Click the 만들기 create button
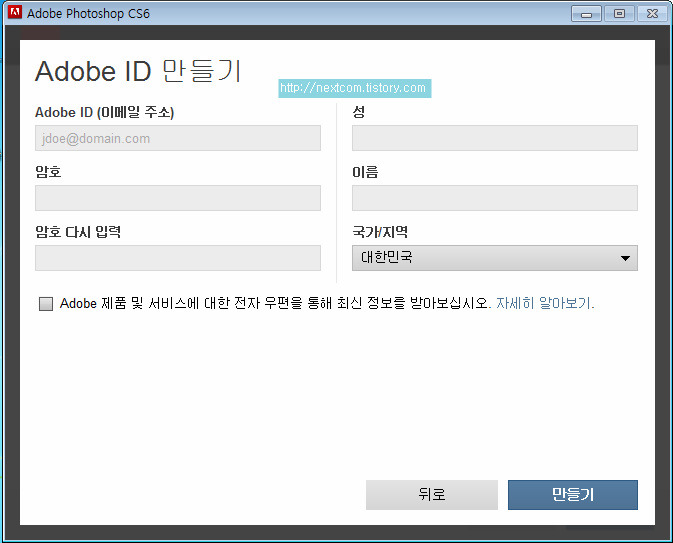 [x=573, y=495]
